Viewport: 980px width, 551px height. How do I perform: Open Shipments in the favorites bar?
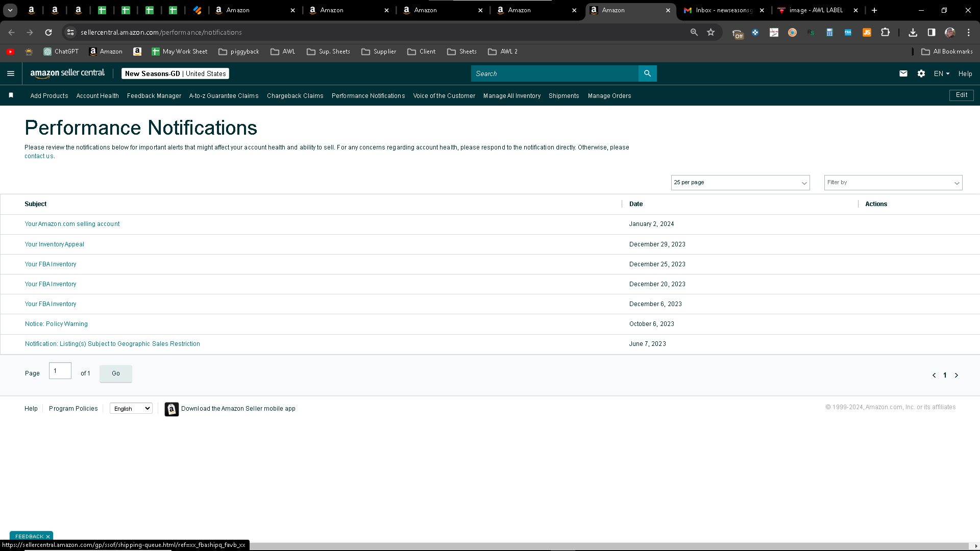pos(564,96)
